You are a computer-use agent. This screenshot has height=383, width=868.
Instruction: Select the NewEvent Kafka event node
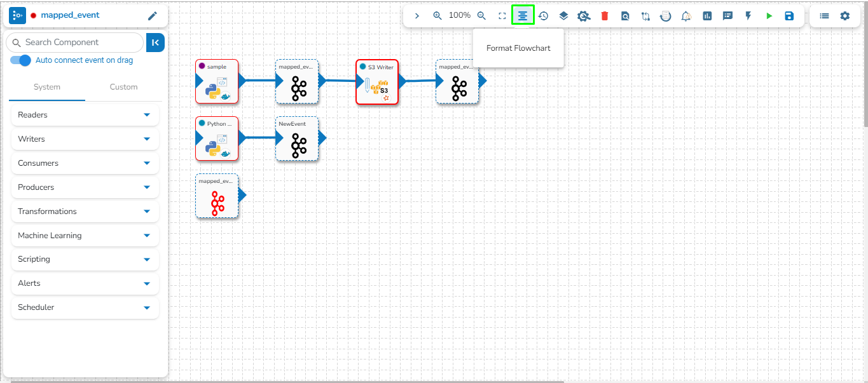click(x=297, y=138)
